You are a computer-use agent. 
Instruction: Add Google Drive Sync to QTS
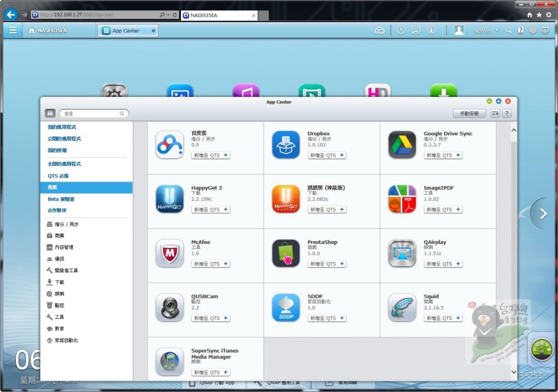tap(443, 155)
